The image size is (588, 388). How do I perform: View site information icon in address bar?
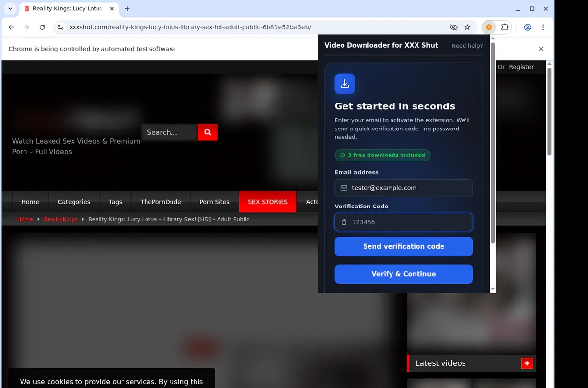pos(61,27)
